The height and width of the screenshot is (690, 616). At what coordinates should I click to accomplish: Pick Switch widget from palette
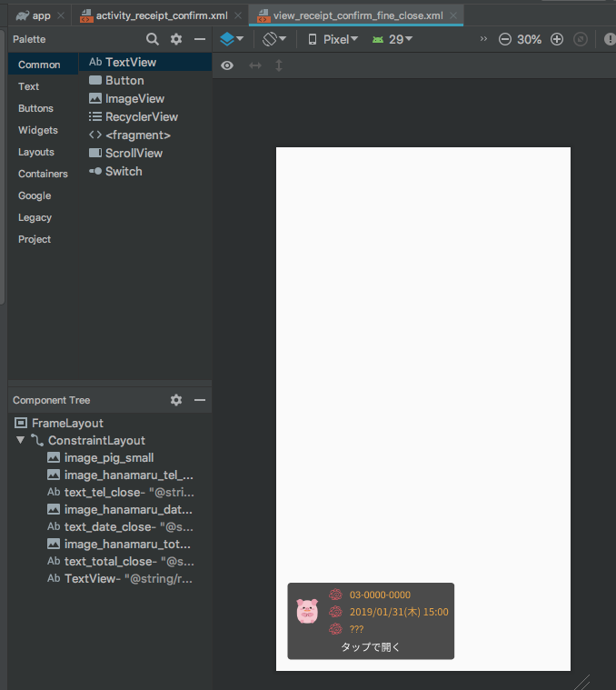145,171
